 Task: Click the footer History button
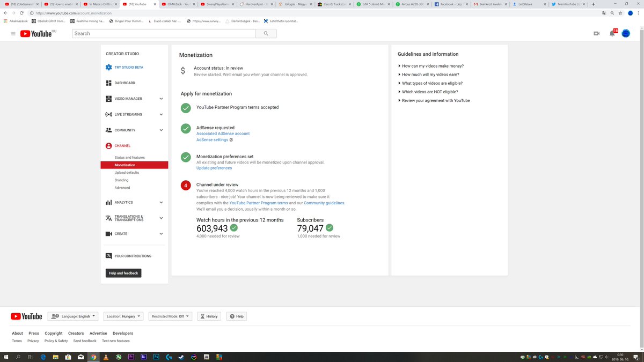coord(209,316)
